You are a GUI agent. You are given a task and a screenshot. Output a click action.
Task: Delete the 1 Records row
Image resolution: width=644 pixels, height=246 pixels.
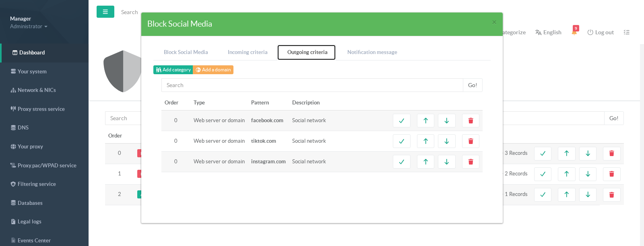pyautogui.click(x=612, y=194)
